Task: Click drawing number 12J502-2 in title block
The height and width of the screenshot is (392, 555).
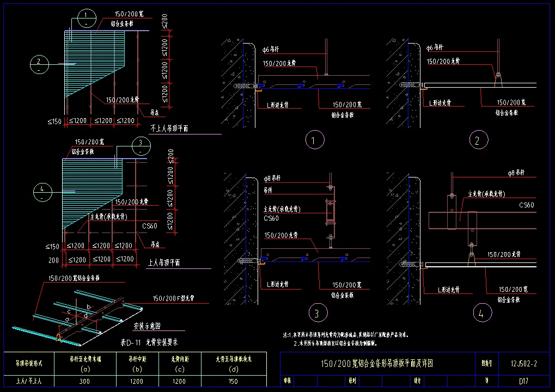Action: point(524,363)
